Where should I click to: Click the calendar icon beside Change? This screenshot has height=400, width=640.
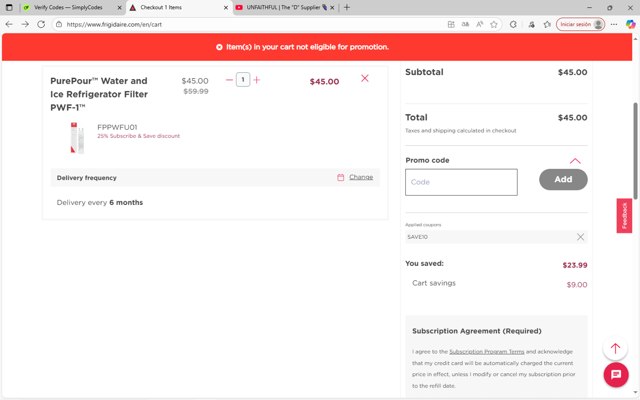point(341,177)
